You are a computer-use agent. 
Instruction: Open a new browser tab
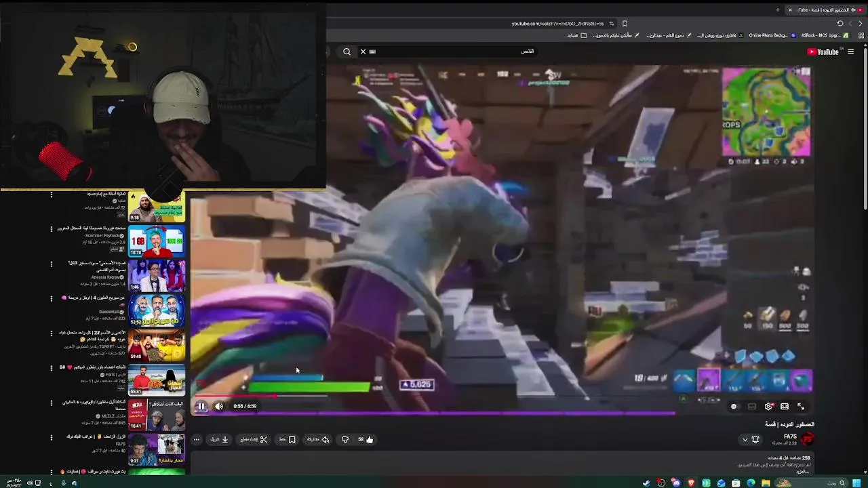click(778, 10)
